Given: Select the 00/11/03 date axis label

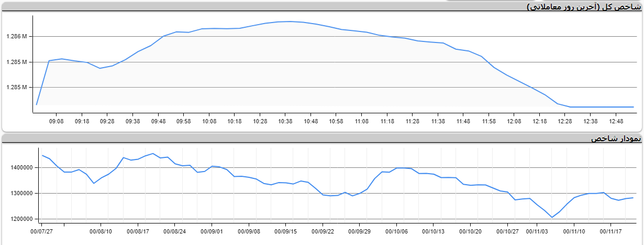Looking at the screenshot, I should 537,231.
